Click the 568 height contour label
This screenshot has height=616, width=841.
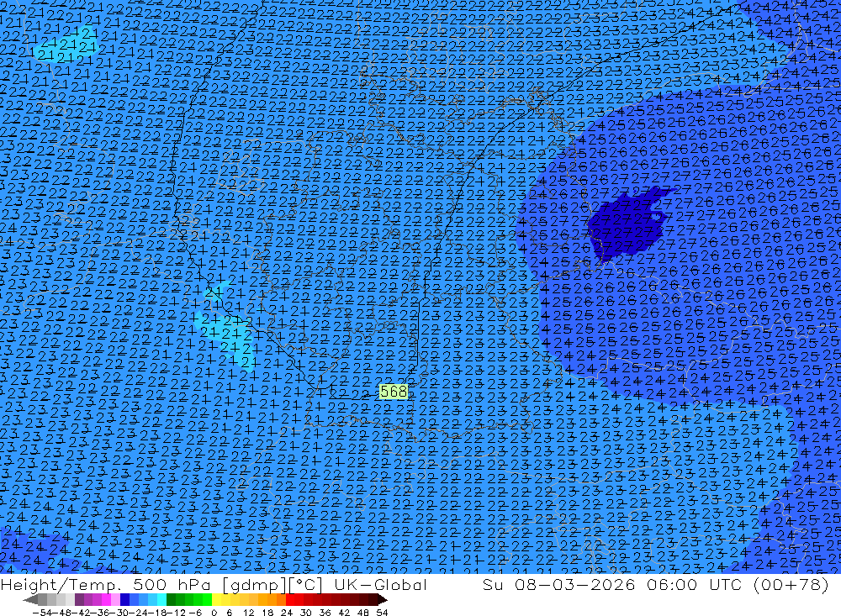[x=393, y=392]
